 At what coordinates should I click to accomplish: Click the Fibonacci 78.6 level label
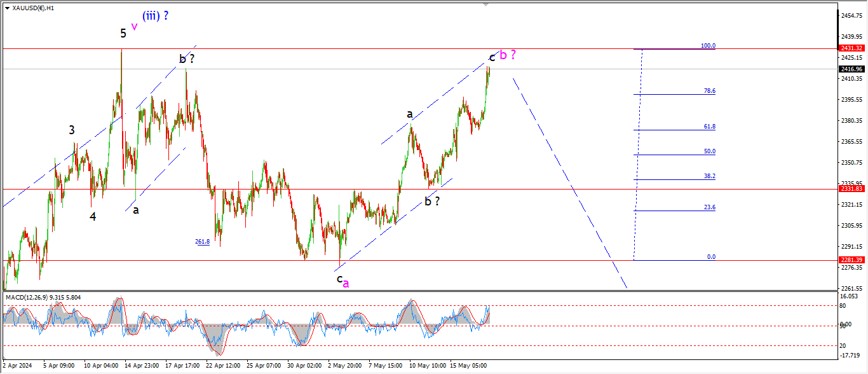coord(709,92)
